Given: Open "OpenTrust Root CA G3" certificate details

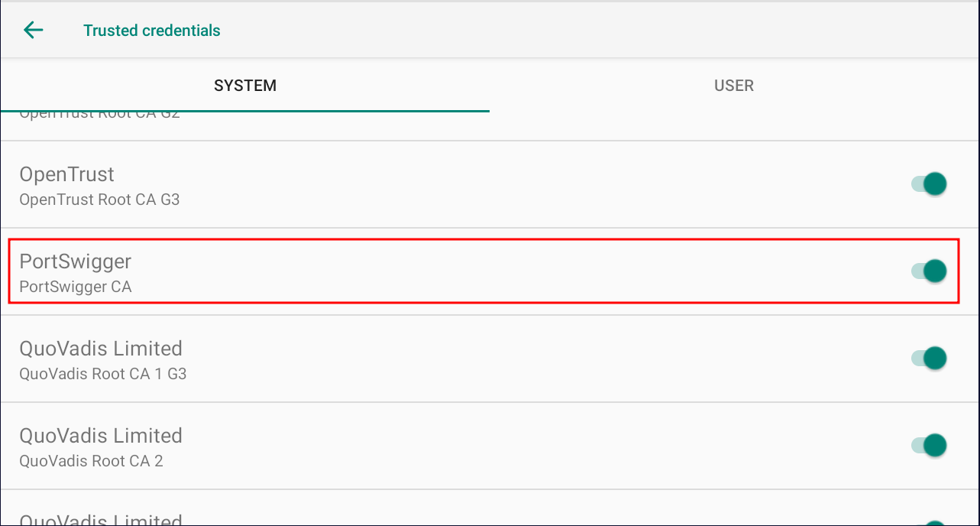Looking at the screenshot, I should (99, 200).
